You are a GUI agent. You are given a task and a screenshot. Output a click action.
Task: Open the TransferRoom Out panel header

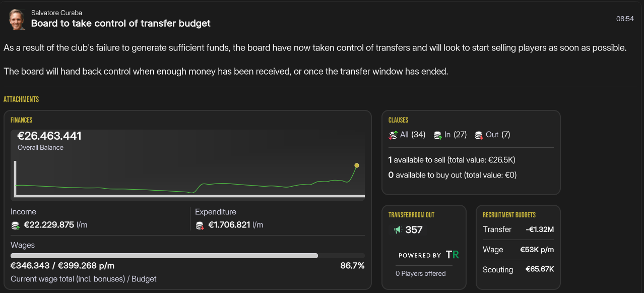(x=411, y=215)
